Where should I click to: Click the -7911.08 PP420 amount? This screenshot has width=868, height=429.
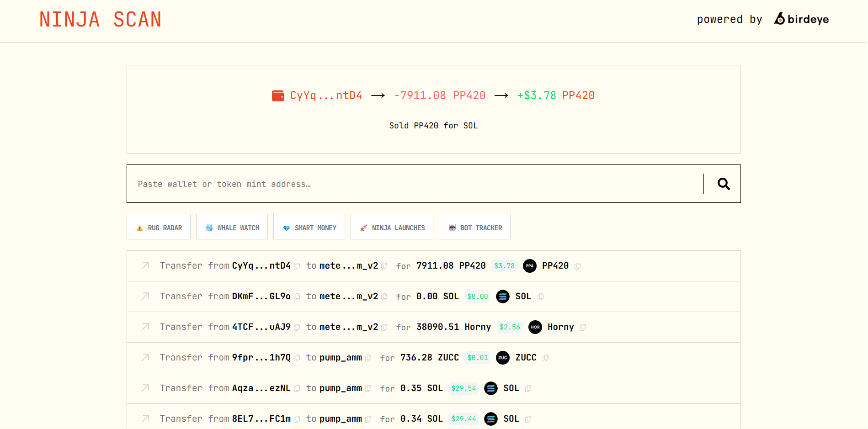(x=440, y=95)
